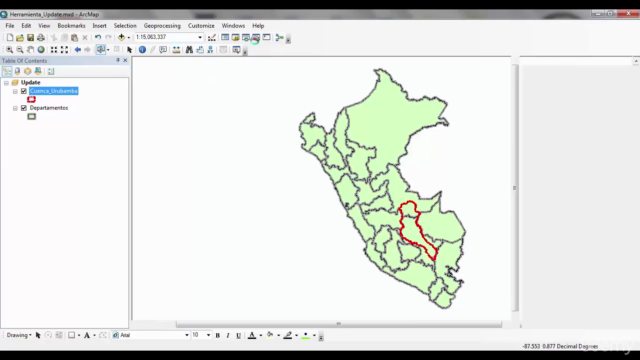Image resolution: width=640 pixels, height=360 pixels.
Task: Open the Table Of Contents window icon
Action: pos(225,38)
